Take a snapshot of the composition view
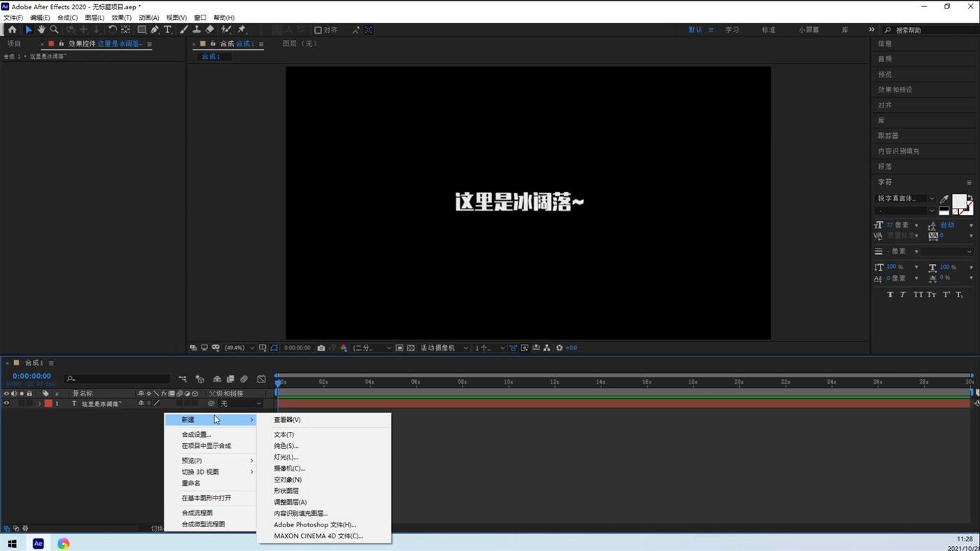Viewport: 980px width, 551px height. pos(321,347)
